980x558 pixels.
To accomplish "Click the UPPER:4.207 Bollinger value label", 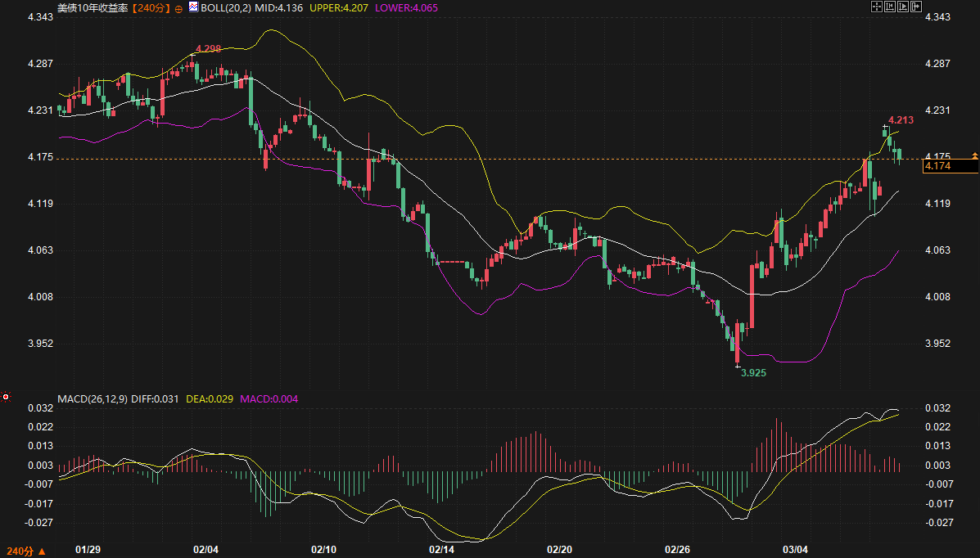I will 340,7.
